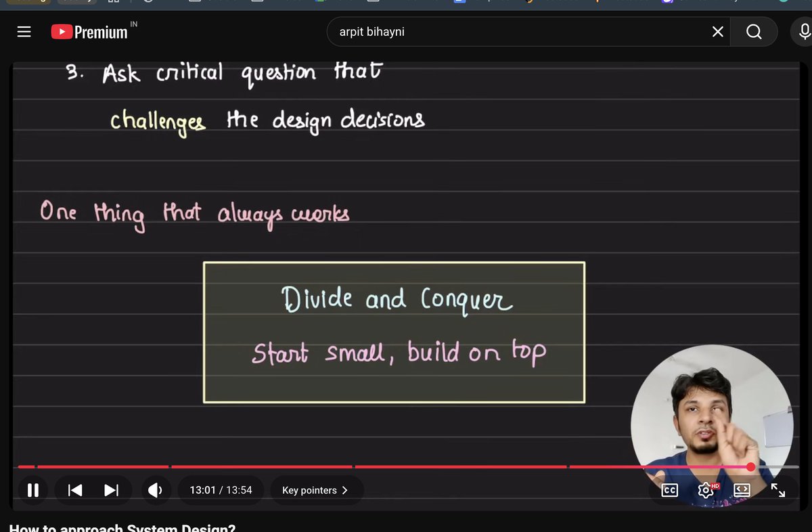Click the Divide and Conquer box in video
The image size is (812, 532).
coord(394,332)
